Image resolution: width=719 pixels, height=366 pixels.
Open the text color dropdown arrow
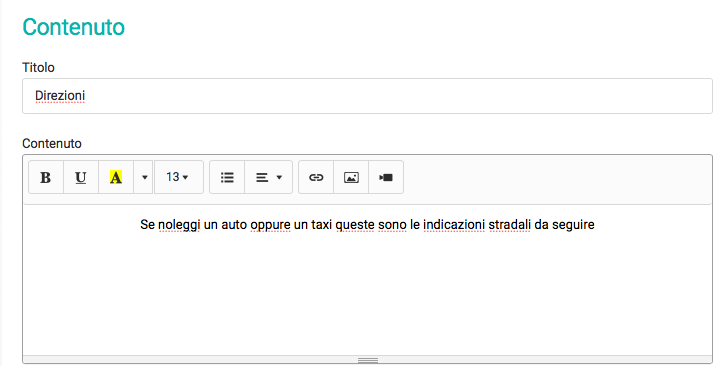[x=144, y=177]
